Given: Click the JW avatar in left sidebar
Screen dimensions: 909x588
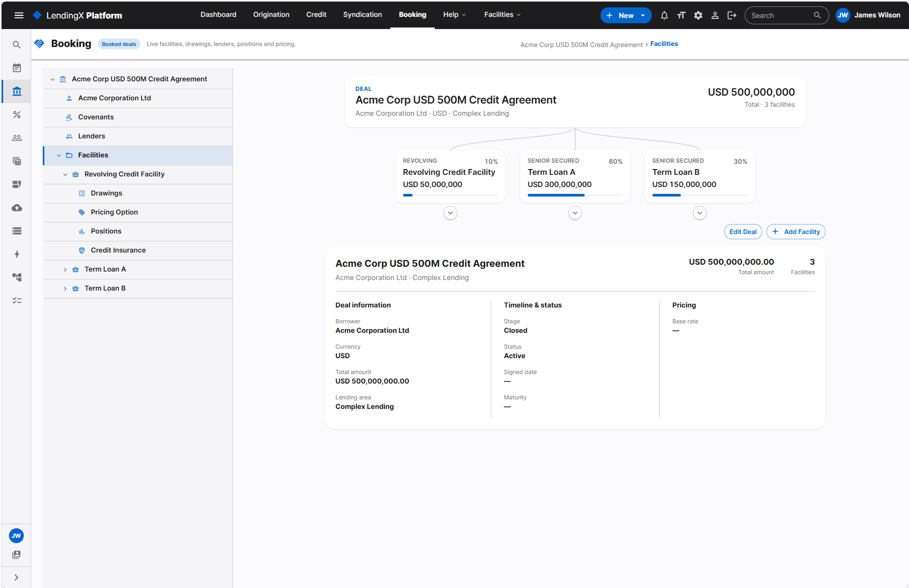Looking at the screenshot, I should coord(16,536).
